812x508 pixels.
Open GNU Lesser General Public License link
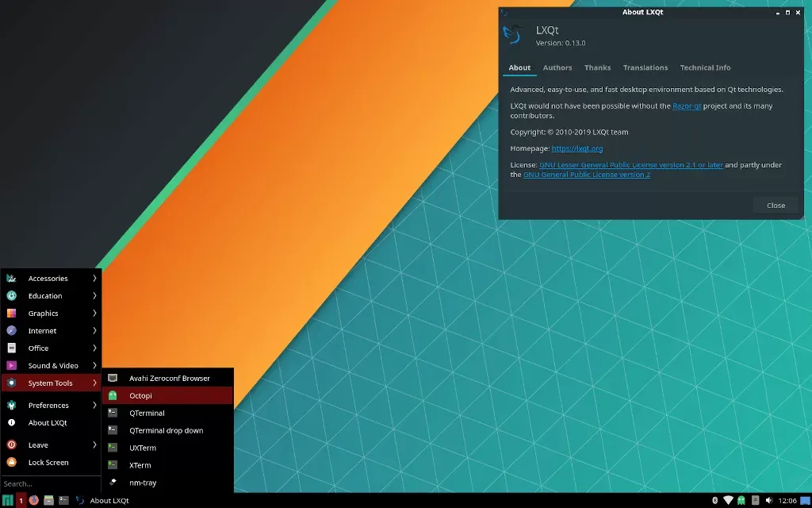(x=630, y=165)
